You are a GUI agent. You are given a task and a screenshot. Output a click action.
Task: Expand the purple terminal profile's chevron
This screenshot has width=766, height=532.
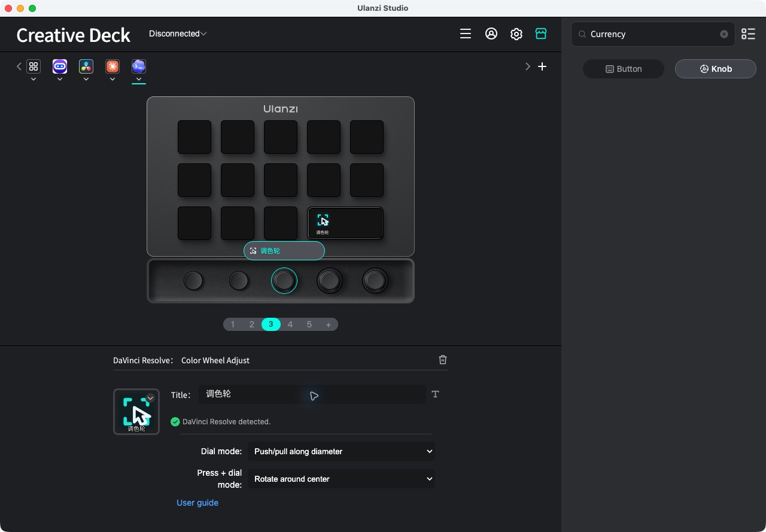tap(139, 79)
